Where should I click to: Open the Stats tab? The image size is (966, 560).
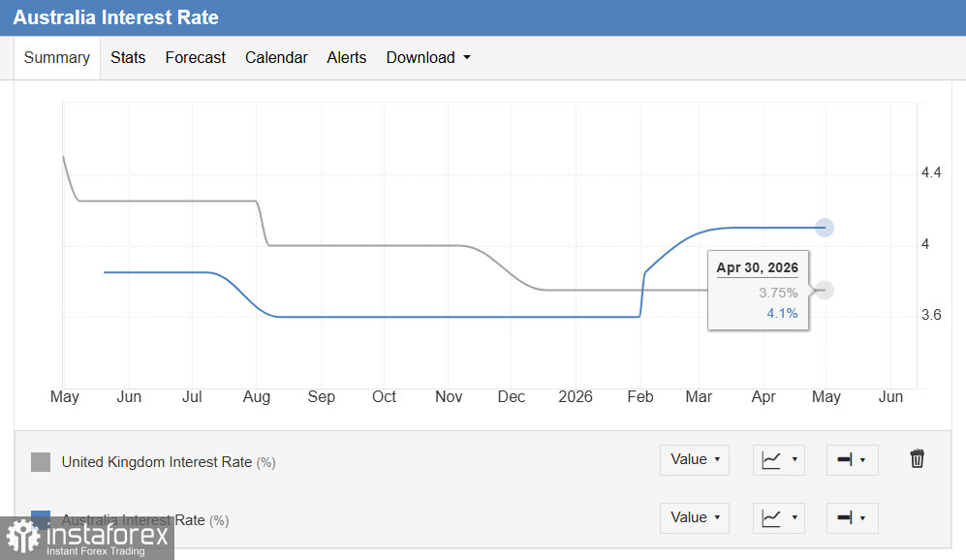[128, 58]
